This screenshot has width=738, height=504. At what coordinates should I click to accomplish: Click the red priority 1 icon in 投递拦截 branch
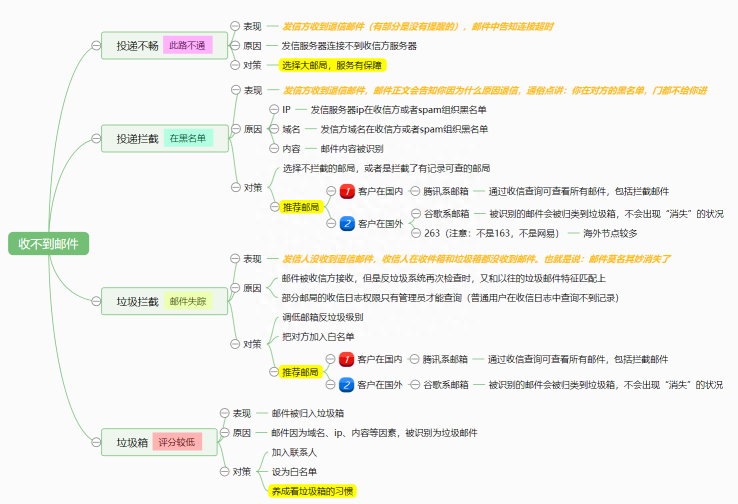[x=347, y=191]
